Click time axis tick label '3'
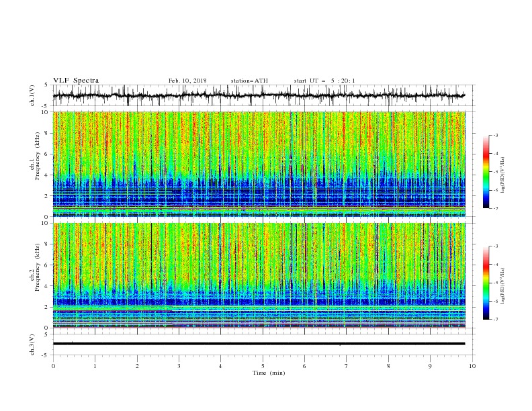Image resolution: width=532 pixels, height=411 pixels. click(179, 366)
